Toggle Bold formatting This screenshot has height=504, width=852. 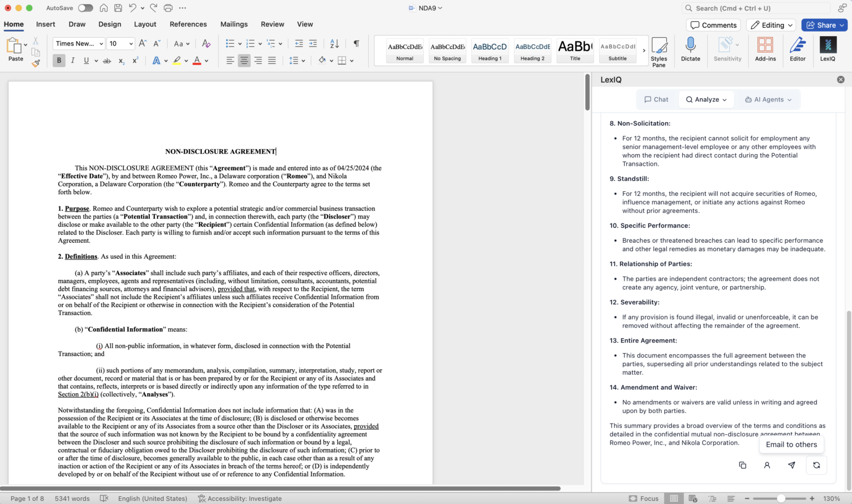coord(59,60)
